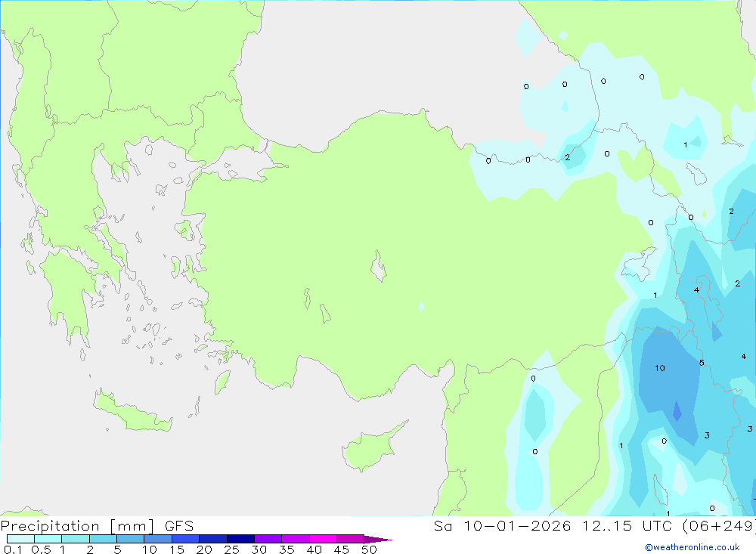
Task: Click the '45' legend scale label
Action: click(342, 549)
